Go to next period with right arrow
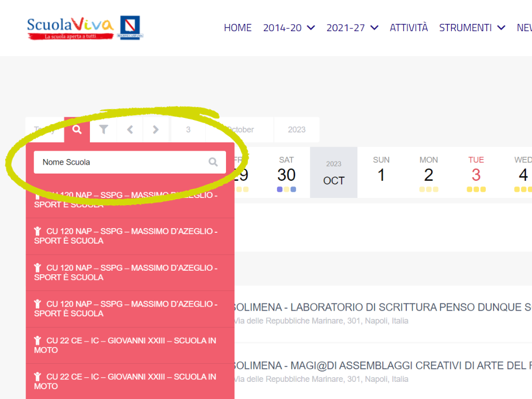Viewport: 532px width, 399px height. 156,130
